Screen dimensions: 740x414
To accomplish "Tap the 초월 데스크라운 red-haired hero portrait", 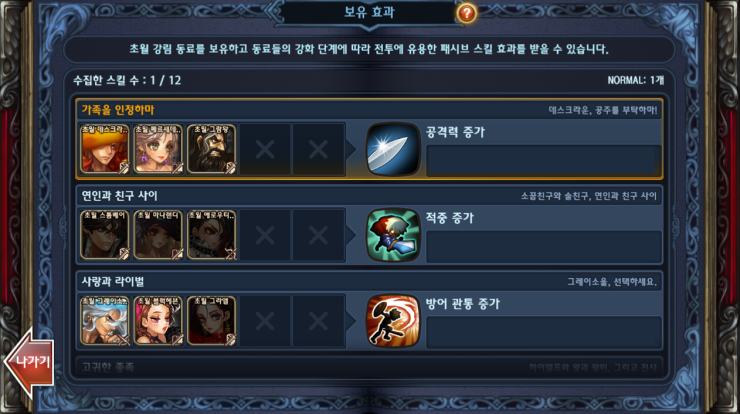I will pyautogui.click(x=105, y=149).
